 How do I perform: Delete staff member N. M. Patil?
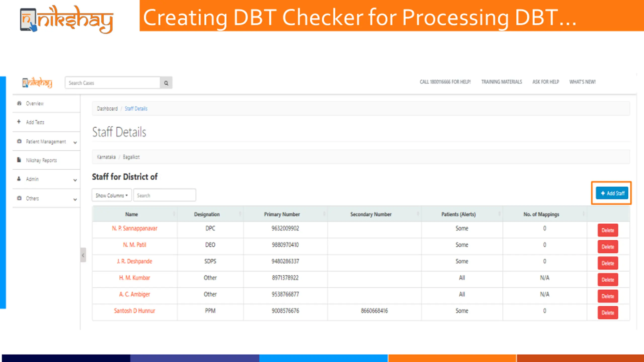pos(608,247)
